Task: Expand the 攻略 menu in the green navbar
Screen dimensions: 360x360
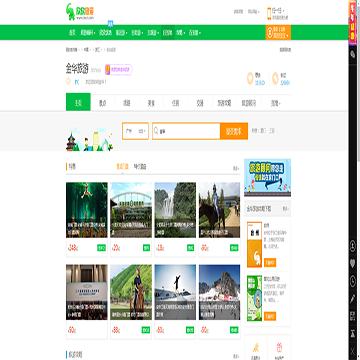Action: coord(181,33)
